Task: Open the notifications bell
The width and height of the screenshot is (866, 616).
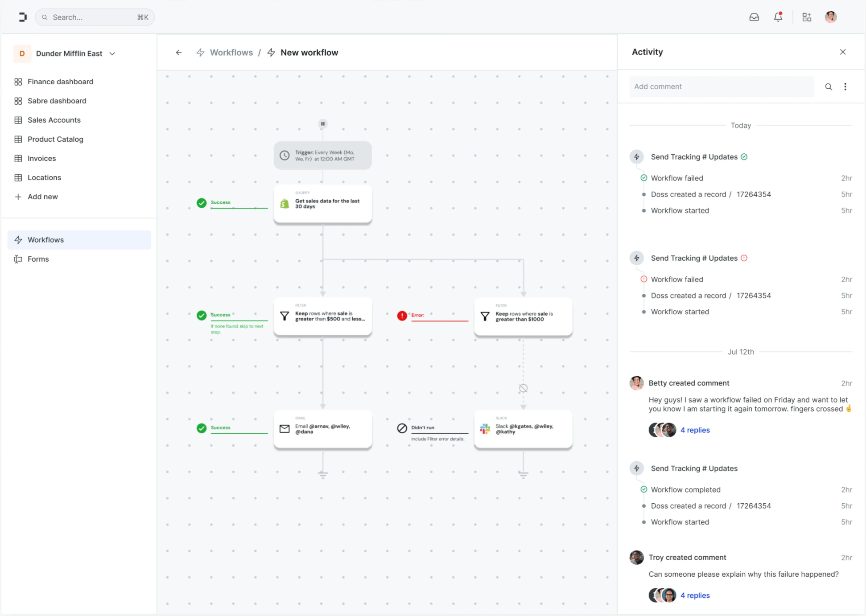Action: click(778, 17)
